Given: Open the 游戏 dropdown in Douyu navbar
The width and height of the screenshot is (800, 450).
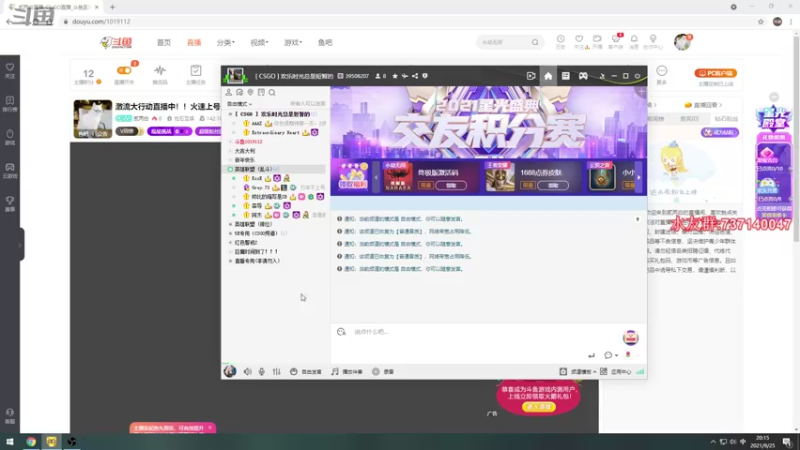Looking at the screenshot, I should [x=293, y=43].
